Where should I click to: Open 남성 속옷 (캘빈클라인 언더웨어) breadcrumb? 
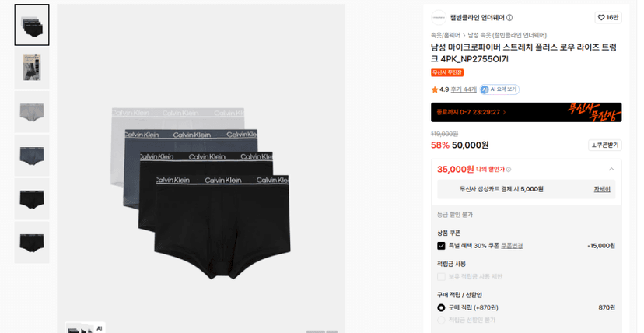tap(507, 35)
